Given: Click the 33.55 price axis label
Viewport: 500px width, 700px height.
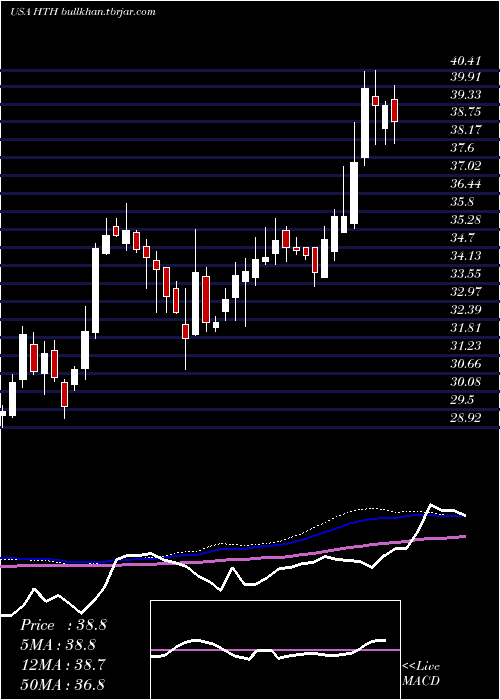Looking at the screenshot, I should point(465,274).
